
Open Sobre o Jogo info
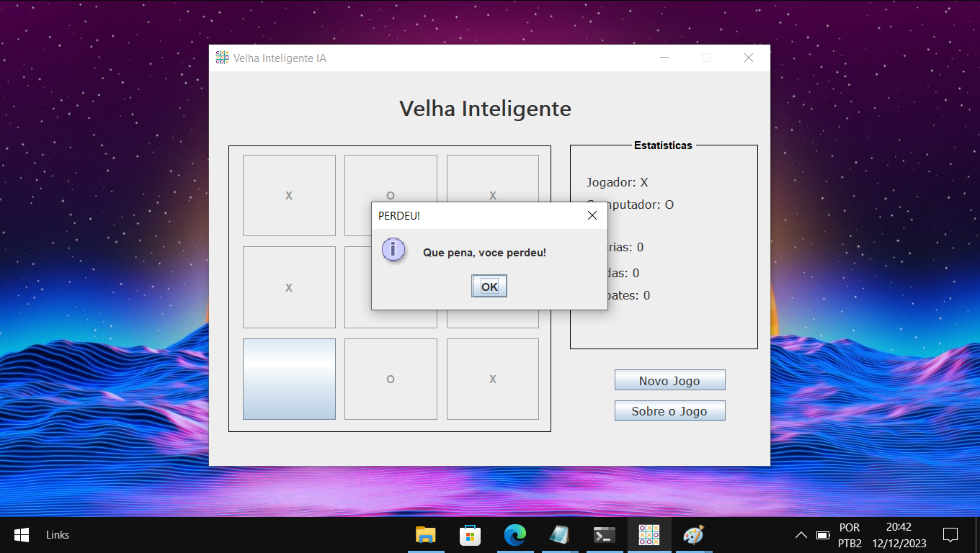(669, 410)
